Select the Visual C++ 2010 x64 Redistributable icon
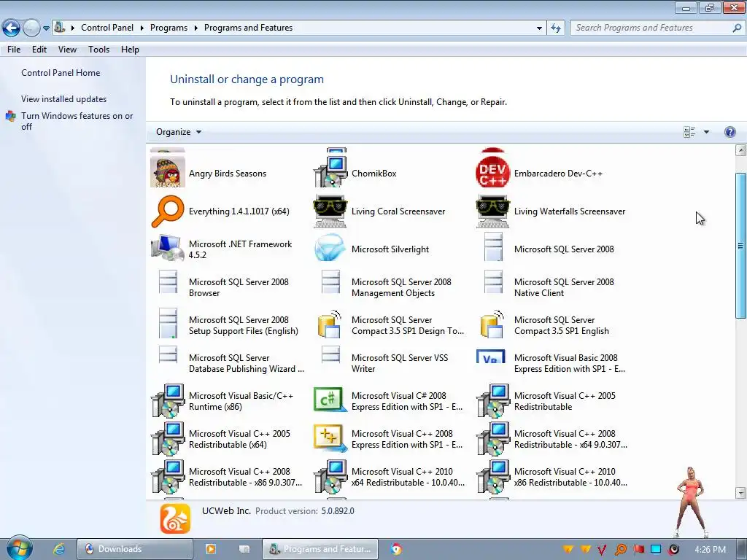Screen dimensions: 747x560 click(330, 477)
